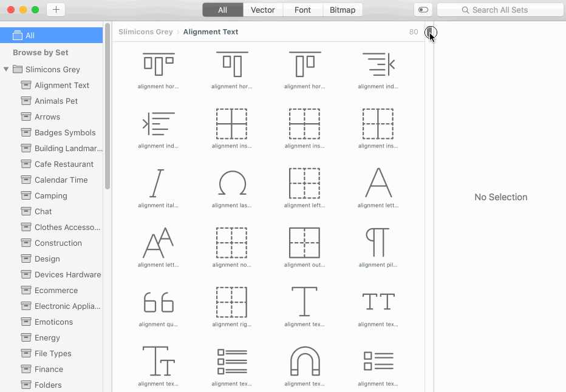Select the pilcrow paragraph icon
The image size is (566, 392).
click(x=378, y=243)
